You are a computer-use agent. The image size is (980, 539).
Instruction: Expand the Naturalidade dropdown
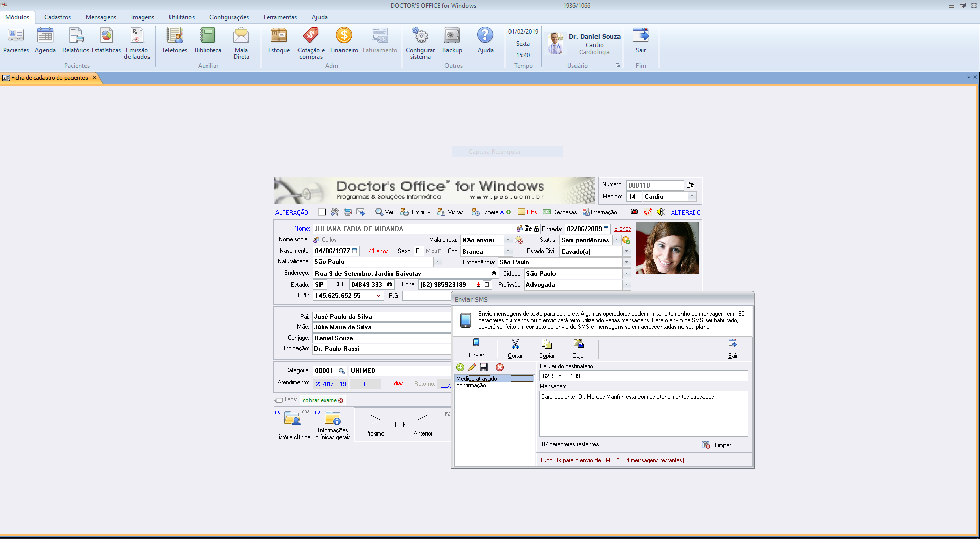437,262
